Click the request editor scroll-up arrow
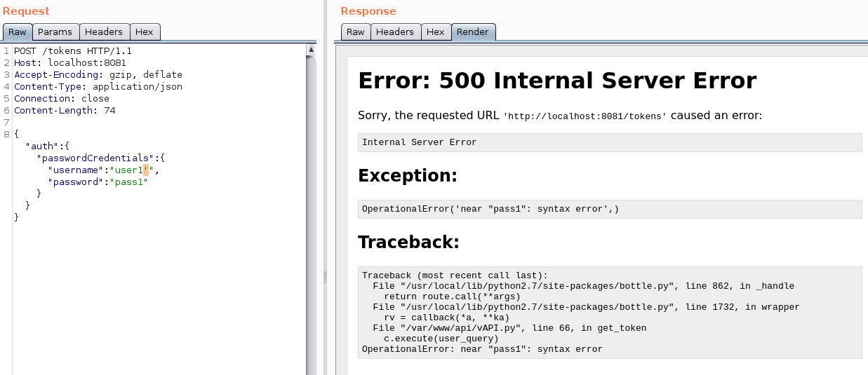 311,50
